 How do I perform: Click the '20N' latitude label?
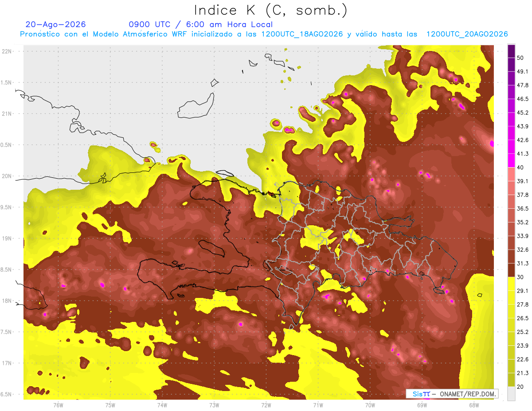click(8, 176)
